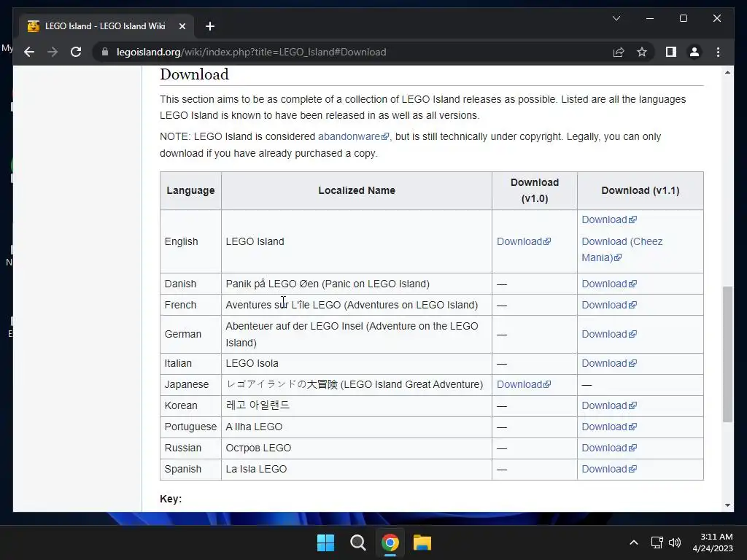Open Chrome side panel
The width and height of the screenshot is (747, 560).
671,52
